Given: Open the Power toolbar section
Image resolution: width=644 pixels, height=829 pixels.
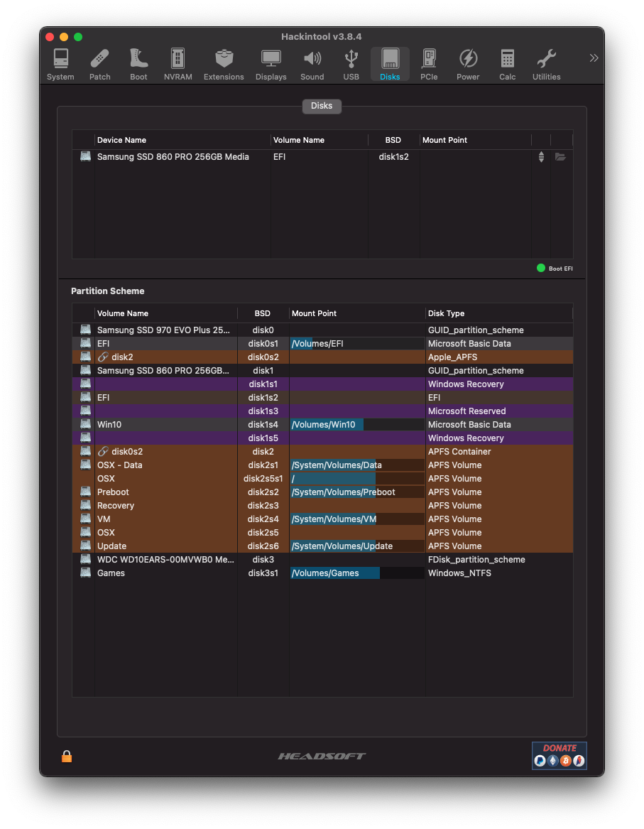Looking at the screenshot, I should (x=468, y=65).
